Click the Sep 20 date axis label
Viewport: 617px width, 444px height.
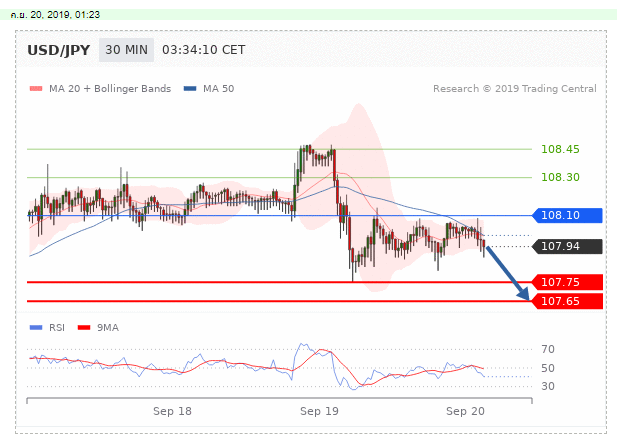tap(465, 411)
